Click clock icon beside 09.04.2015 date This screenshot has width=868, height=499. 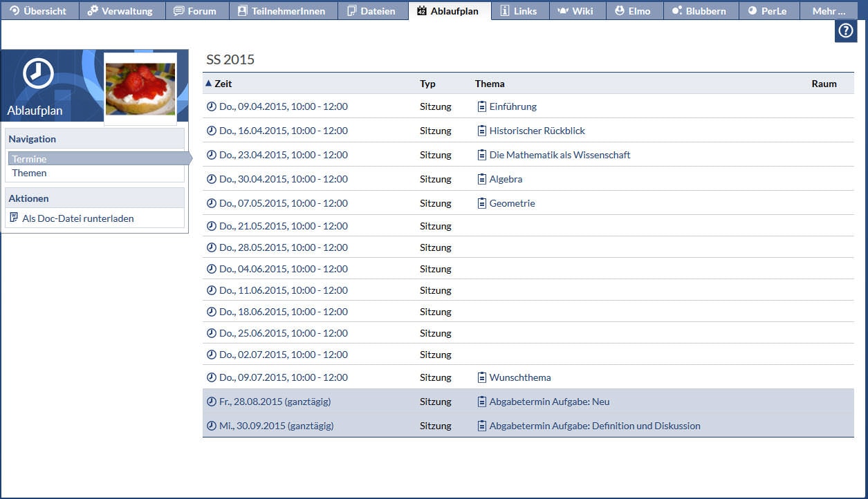pyautogui.click(x=212, y=106)
